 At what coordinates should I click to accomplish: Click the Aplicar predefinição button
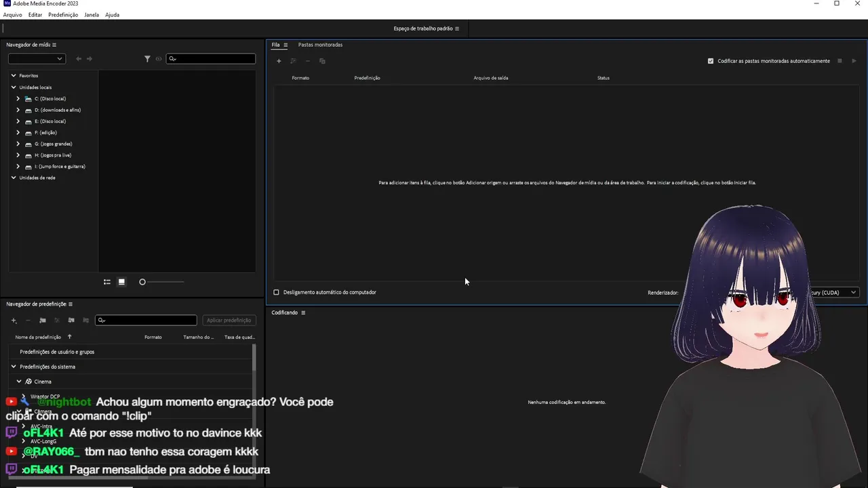click(229, 321)
